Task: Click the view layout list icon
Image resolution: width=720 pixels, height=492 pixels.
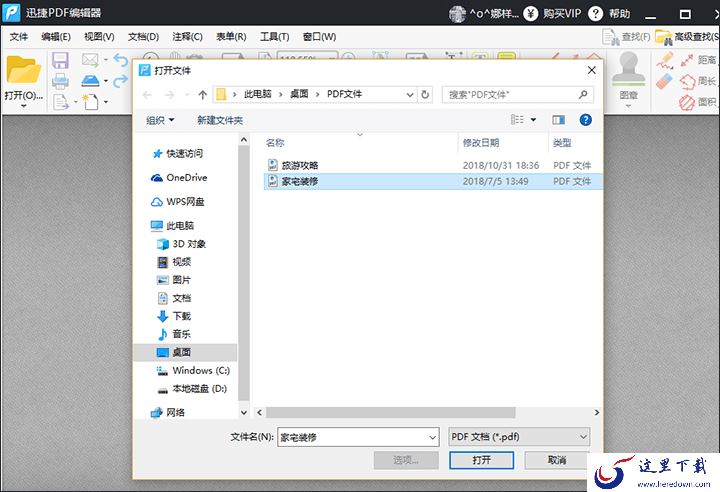Action: click(x=517, y=120)
